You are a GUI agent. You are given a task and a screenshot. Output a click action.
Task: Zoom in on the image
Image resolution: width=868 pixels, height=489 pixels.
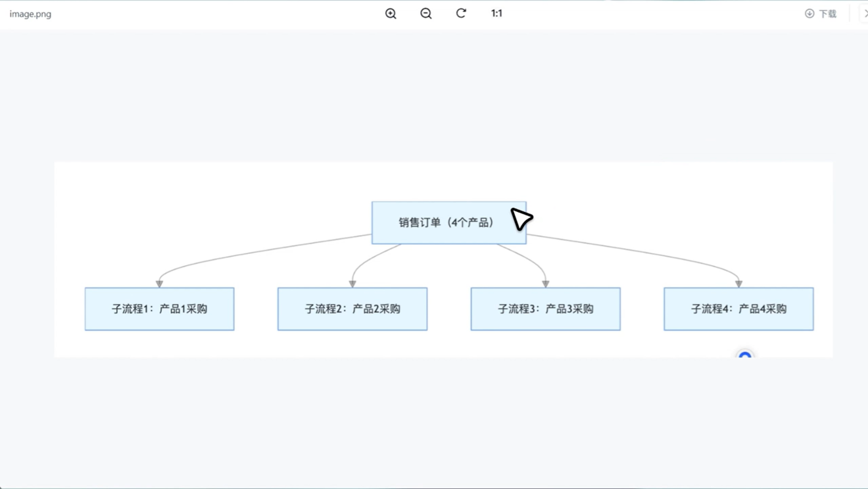(x=391, y=13)
